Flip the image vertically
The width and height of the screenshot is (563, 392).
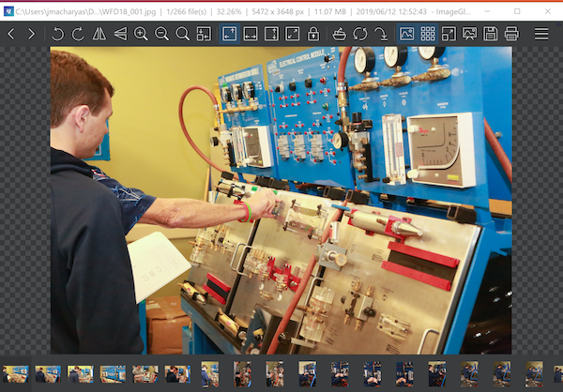[x=120, y=34]
